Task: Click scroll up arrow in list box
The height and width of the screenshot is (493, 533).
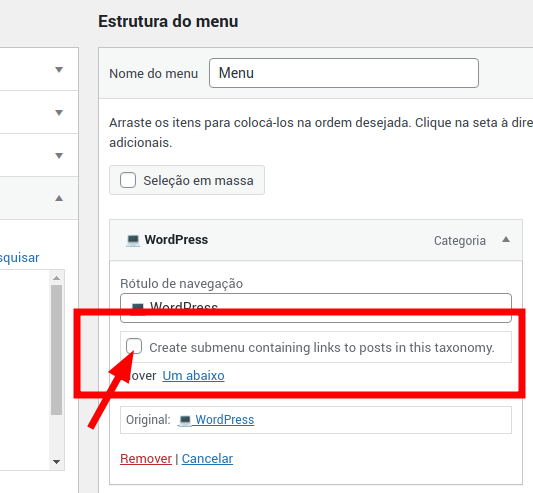Action: click(56, 278)
